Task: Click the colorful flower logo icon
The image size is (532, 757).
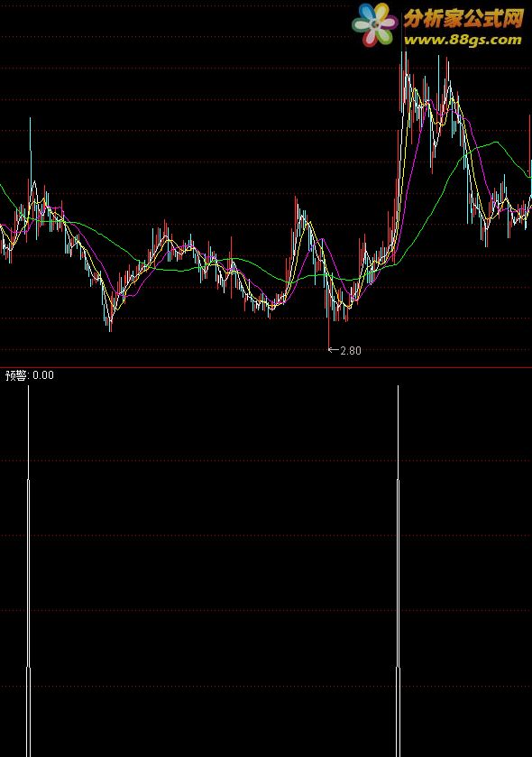Action: pyautogui.click(x=374, y=24)
